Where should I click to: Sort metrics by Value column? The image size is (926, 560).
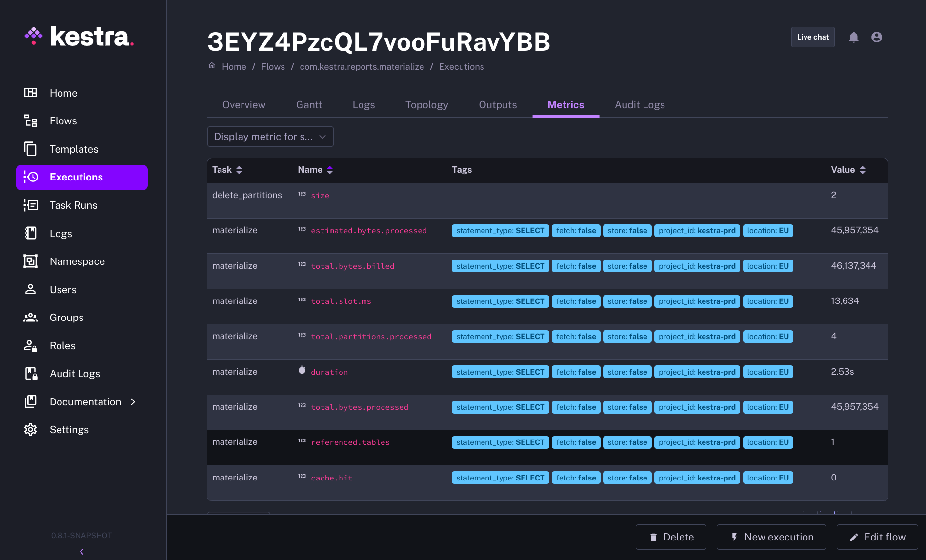pos(863,170)
